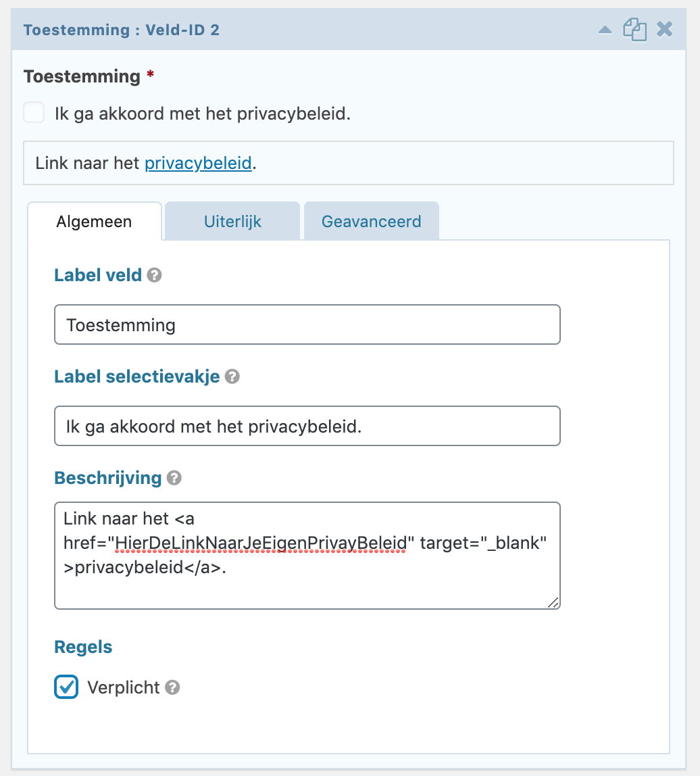The height and width of the screenshot is (776, 700).
Task: Tick the privacybeleid consent preview checkbox
Action: tap(34, 113)
